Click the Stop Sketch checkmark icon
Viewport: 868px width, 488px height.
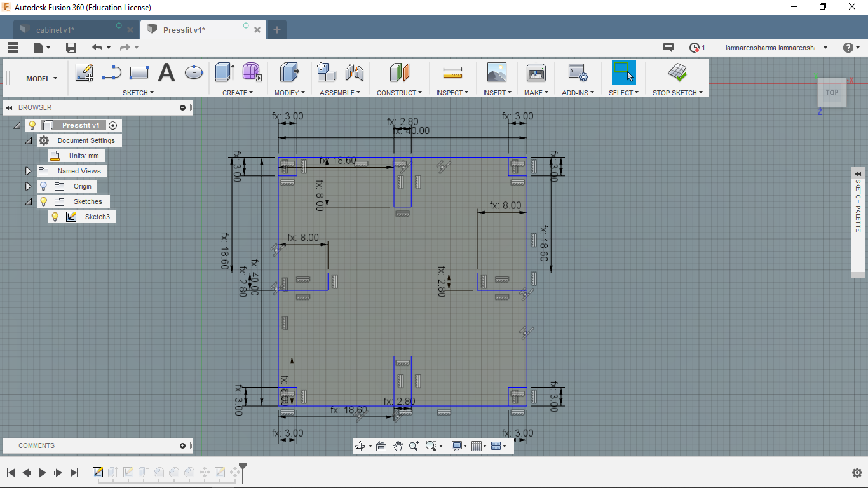click(677, 72)
